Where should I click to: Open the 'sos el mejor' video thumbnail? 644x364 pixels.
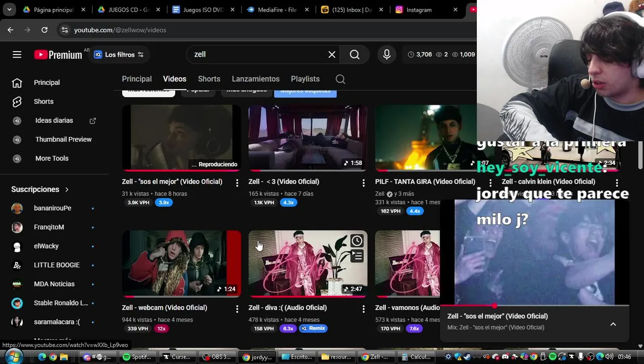(181, 138)
